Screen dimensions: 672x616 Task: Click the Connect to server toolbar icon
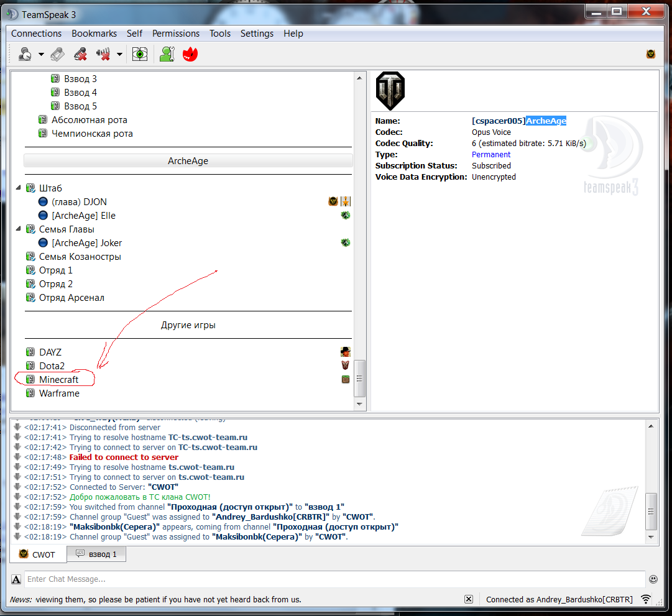coord(24,55)
